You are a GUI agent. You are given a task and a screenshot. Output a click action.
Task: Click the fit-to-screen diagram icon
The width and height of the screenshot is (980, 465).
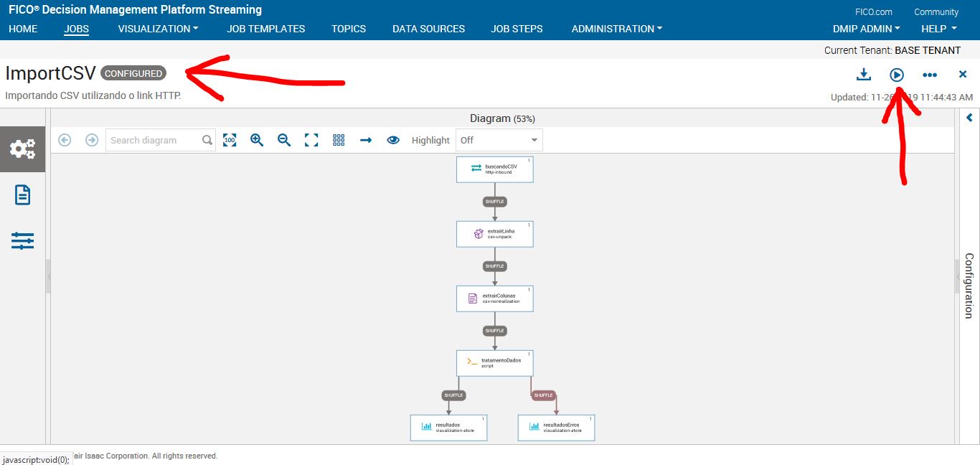tap(311, 140)
